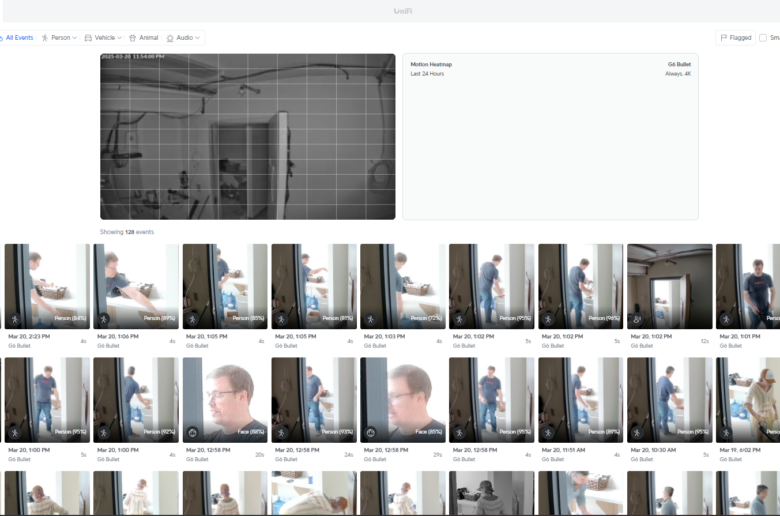Click the Showing 128 events text

pos(127,232)
